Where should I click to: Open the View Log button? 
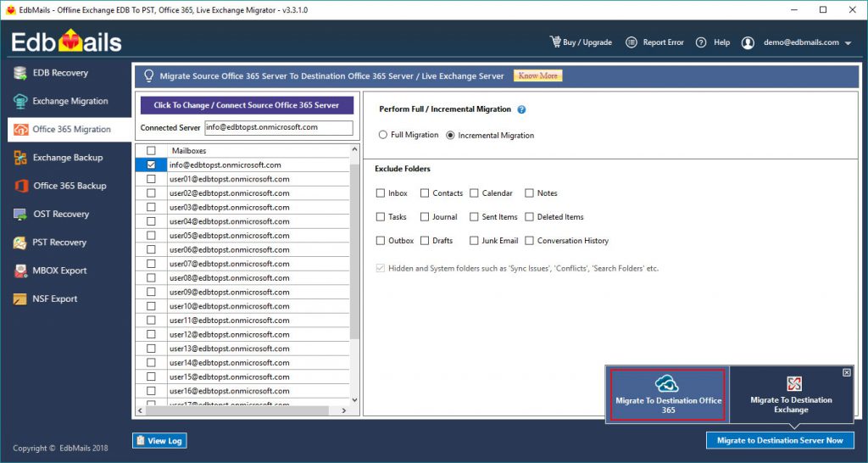(159, 441)
